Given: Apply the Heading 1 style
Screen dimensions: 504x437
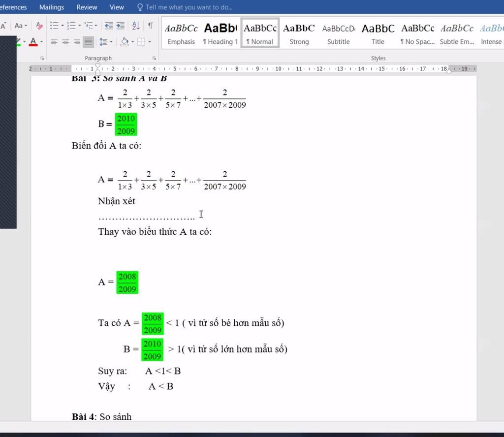Looking at the screenshot, I should pyautogui.click(x=220, y=33).
